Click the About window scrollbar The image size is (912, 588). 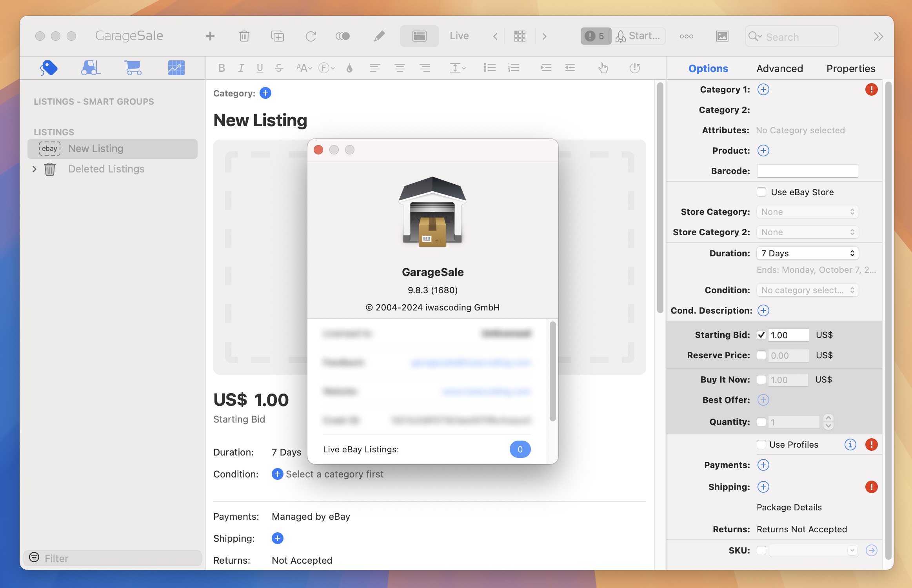coord(552,372)
